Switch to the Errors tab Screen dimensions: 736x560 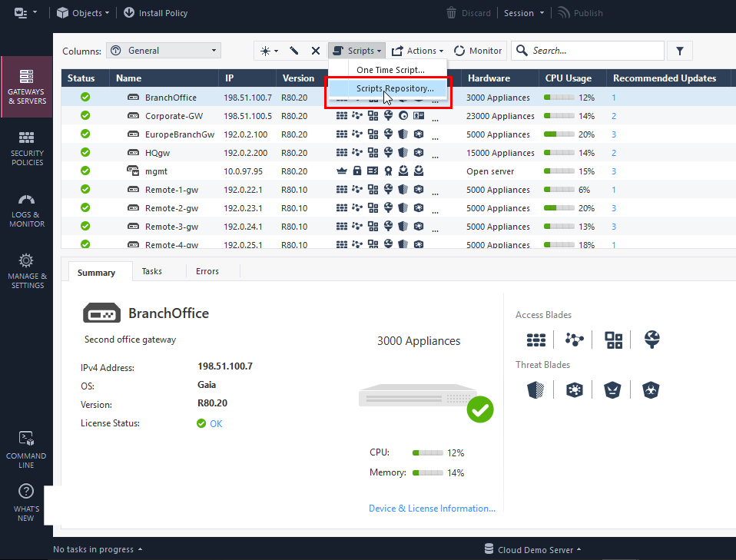point(207,271)
